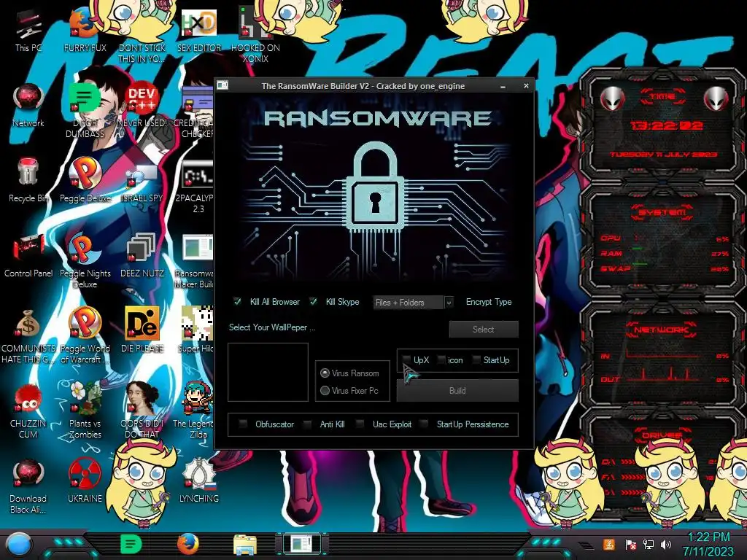Open the Download Black Ali... shortcut
Screen dimensions: 747x560
(x=28, y=486)
